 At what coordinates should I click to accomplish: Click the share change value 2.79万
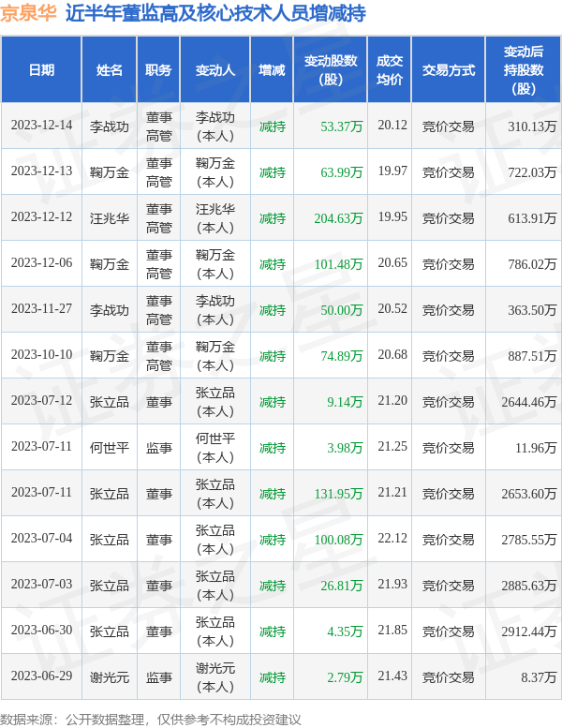click(345, 677)
